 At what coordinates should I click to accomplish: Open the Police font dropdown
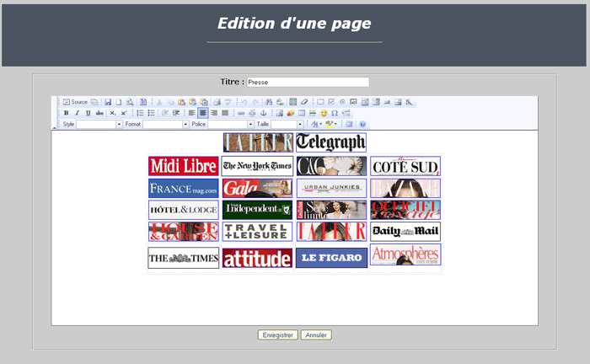coord(231,124)
